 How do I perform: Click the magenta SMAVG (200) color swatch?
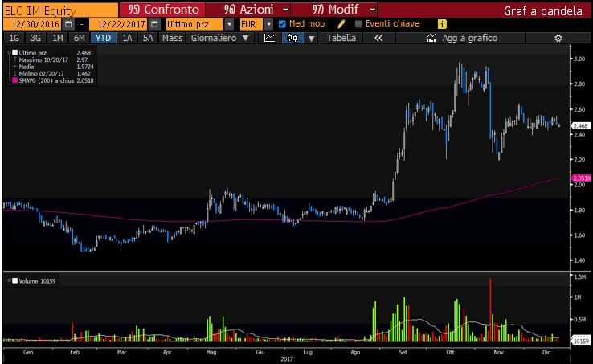(x=14, y=80)
